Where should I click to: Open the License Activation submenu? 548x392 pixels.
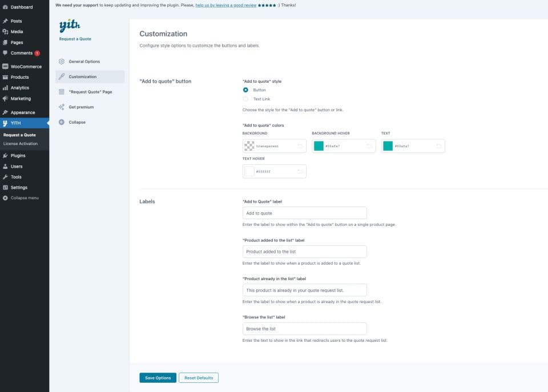click(x=21, y=144)
